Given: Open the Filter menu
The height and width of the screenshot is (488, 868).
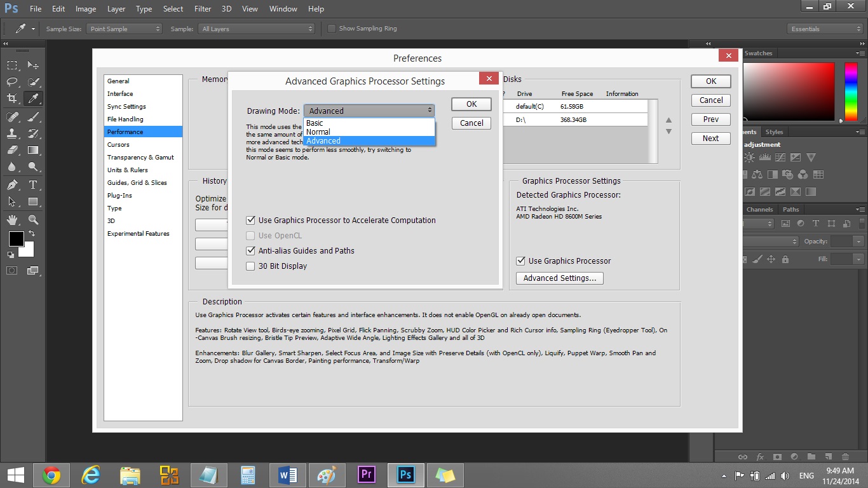Looking at the screenshot, I should [203, 9].
